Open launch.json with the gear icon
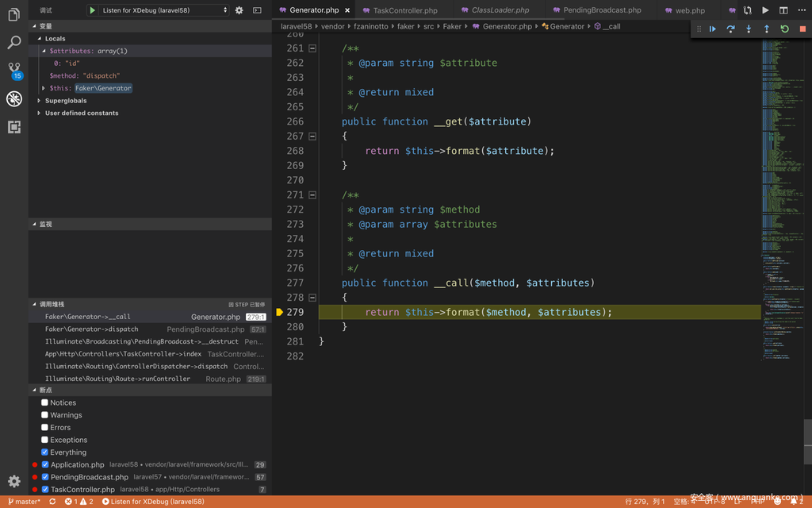 click(x=239, y=10)
